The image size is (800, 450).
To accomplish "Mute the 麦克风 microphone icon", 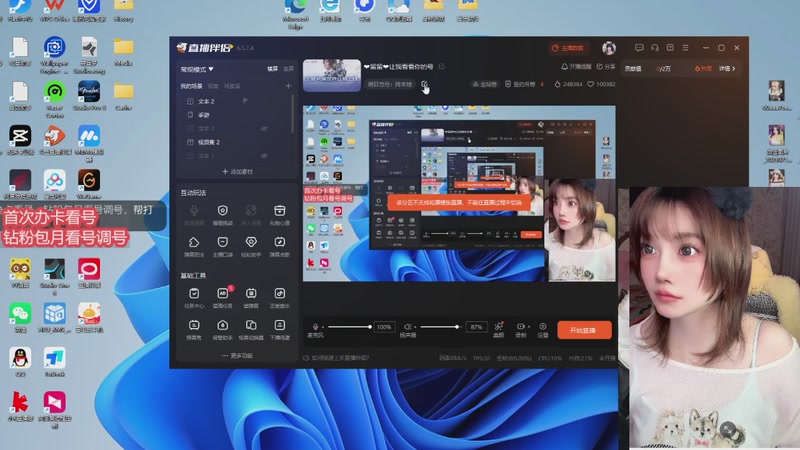I will 315,327.
